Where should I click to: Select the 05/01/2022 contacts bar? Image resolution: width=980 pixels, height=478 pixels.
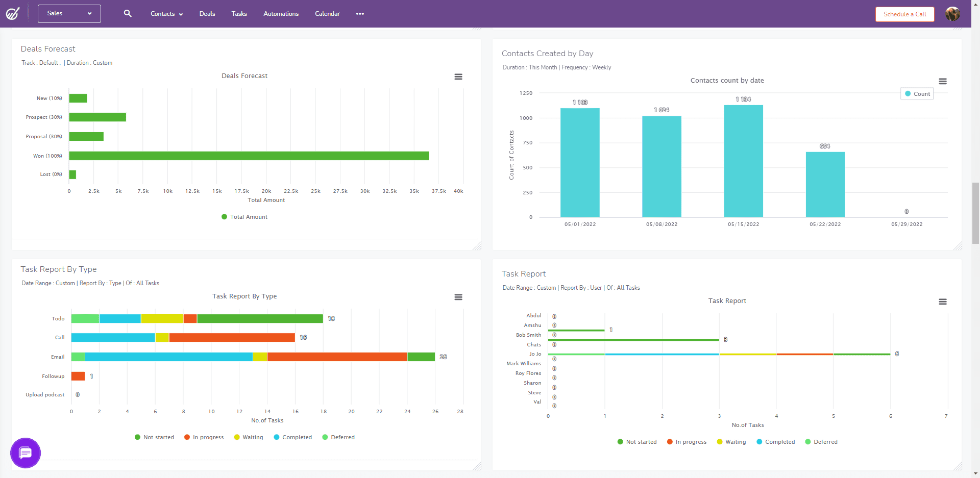580,163
